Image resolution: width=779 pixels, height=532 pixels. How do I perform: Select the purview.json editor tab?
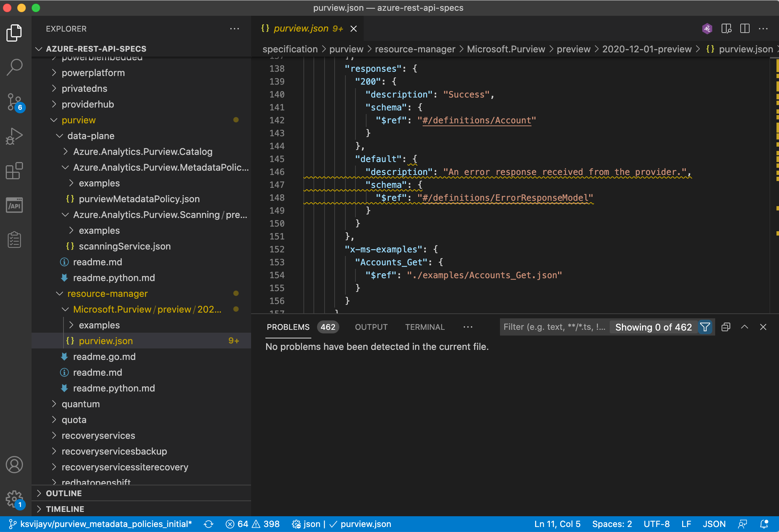point(308,29)
